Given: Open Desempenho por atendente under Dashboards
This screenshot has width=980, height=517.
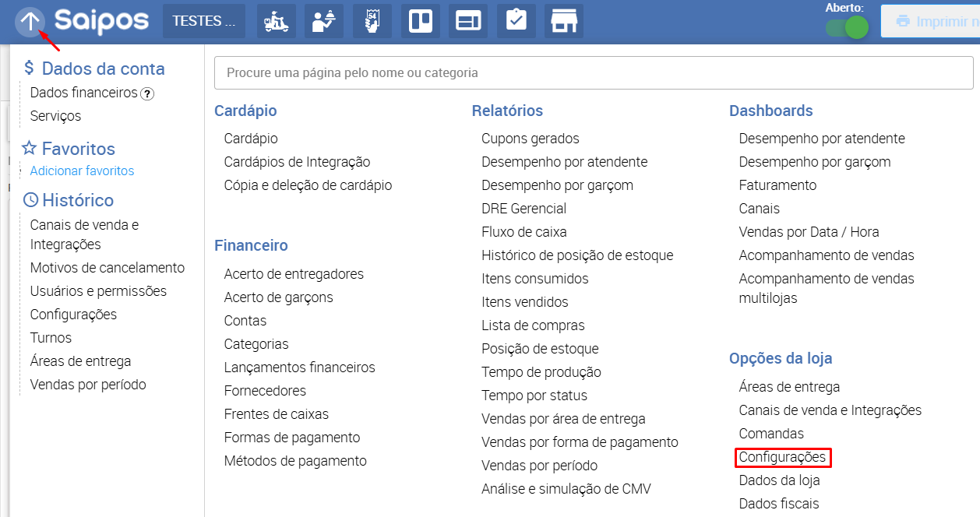Looking at the screenshot, I should 822,139.
